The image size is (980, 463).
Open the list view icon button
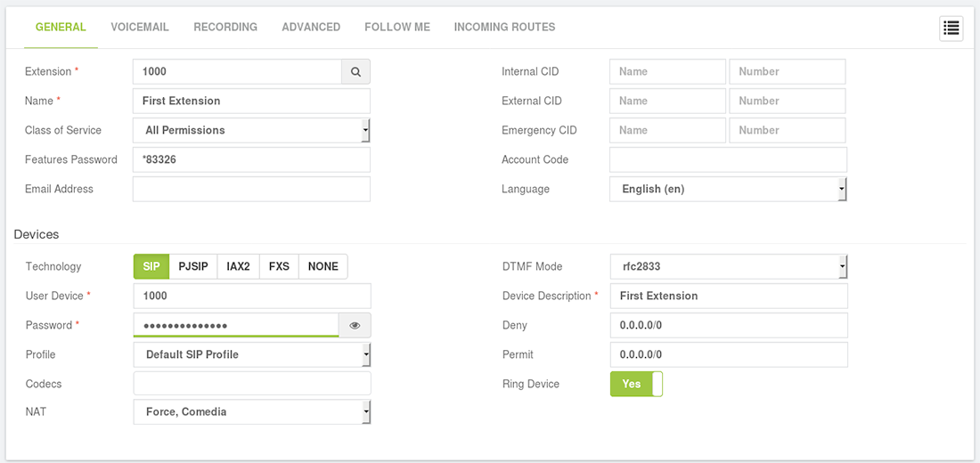pyautogui.click(x=951, y=28)
